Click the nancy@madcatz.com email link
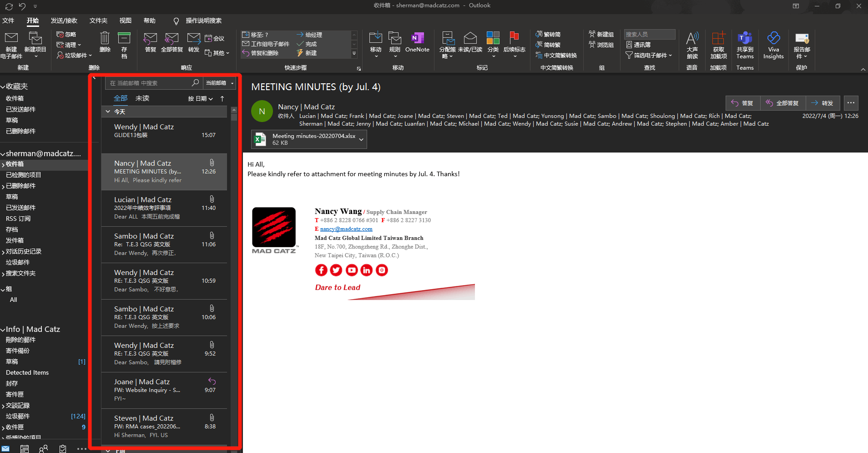The image size is (868, 453). pos(346,229)
